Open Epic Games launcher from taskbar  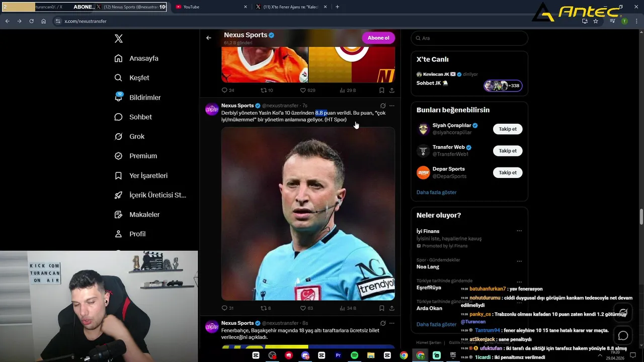453,355
